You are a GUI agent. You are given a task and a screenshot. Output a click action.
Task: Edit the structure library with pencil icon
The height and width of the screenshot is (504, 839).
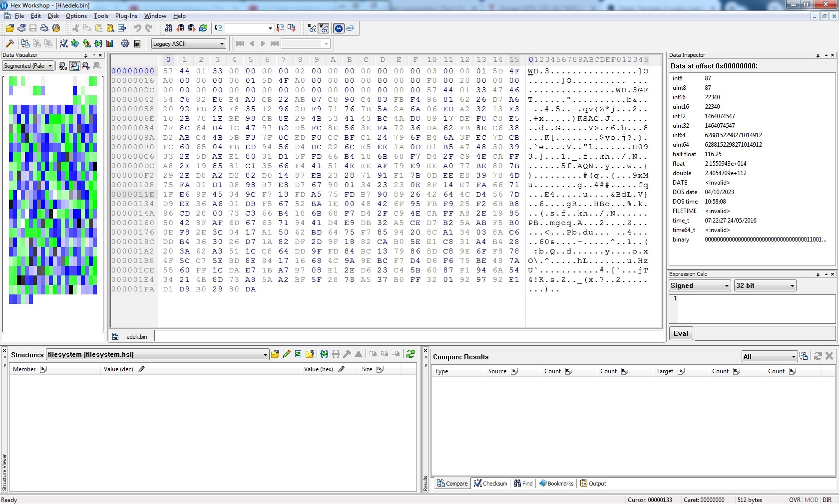tap(287, 354)
